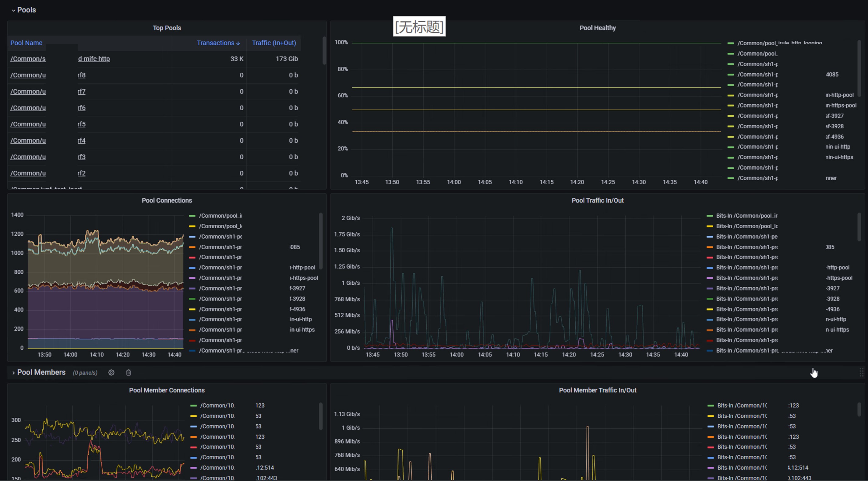
Task: Click the Top Pools table scrollbar
Action: click(324, 51)
